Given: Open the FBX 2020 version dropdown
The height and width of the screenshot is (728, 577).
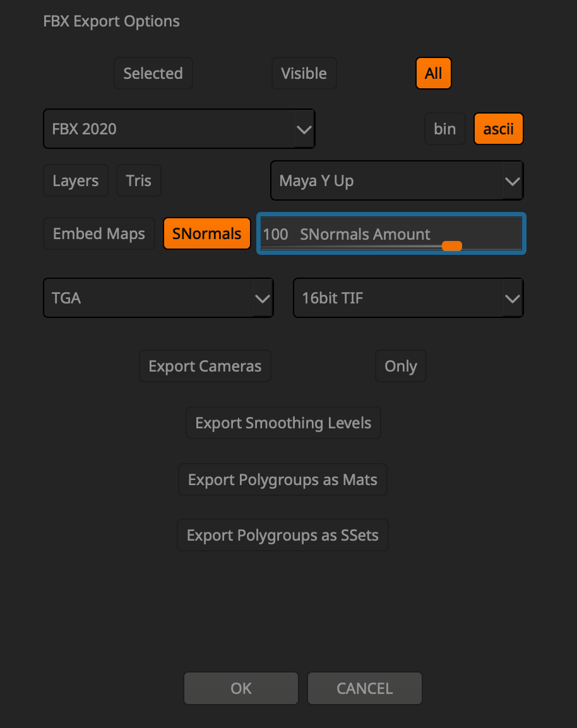Looking at the screenshot, I should [x=179, y=129].
